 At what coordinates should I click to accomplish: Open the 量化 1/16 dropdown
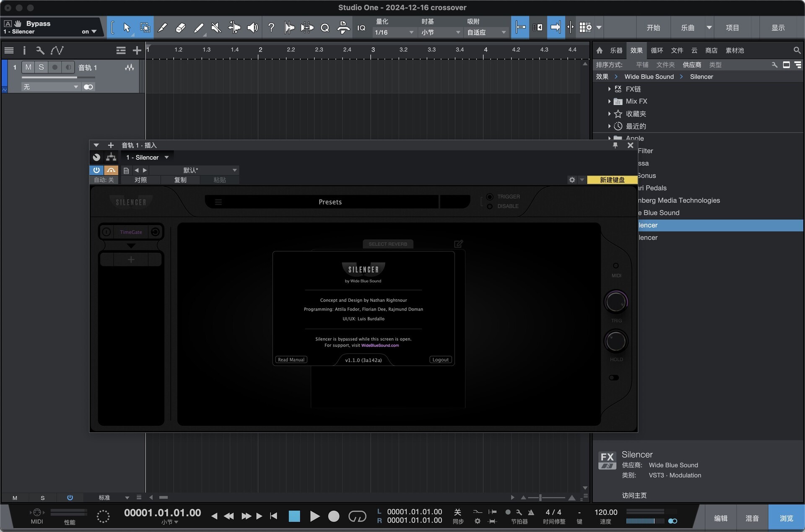click(x=394, y=32)
